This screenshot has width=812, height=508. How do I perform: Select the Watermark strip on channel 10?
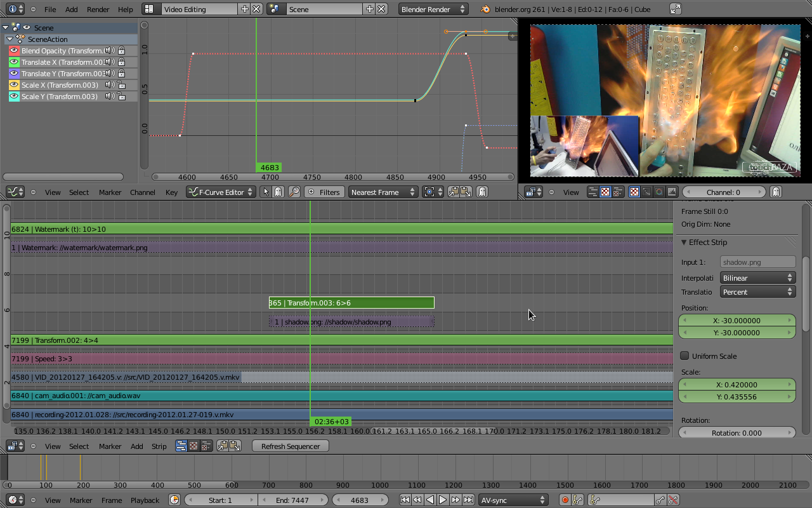342,229
